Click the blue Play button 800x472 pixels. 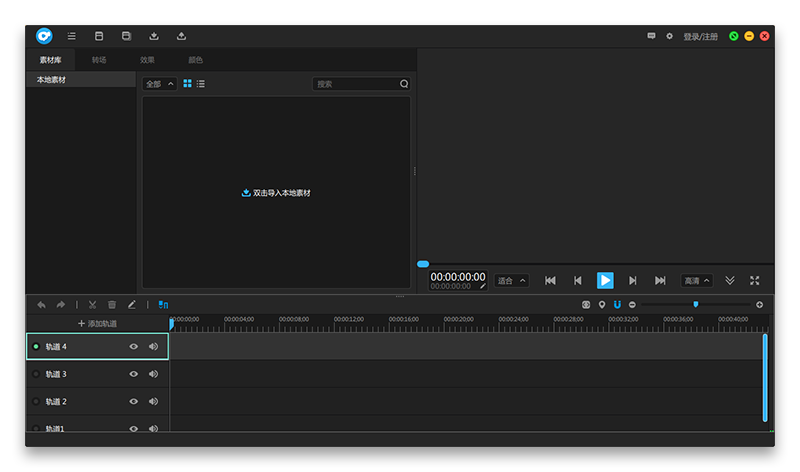pos(605,280)
